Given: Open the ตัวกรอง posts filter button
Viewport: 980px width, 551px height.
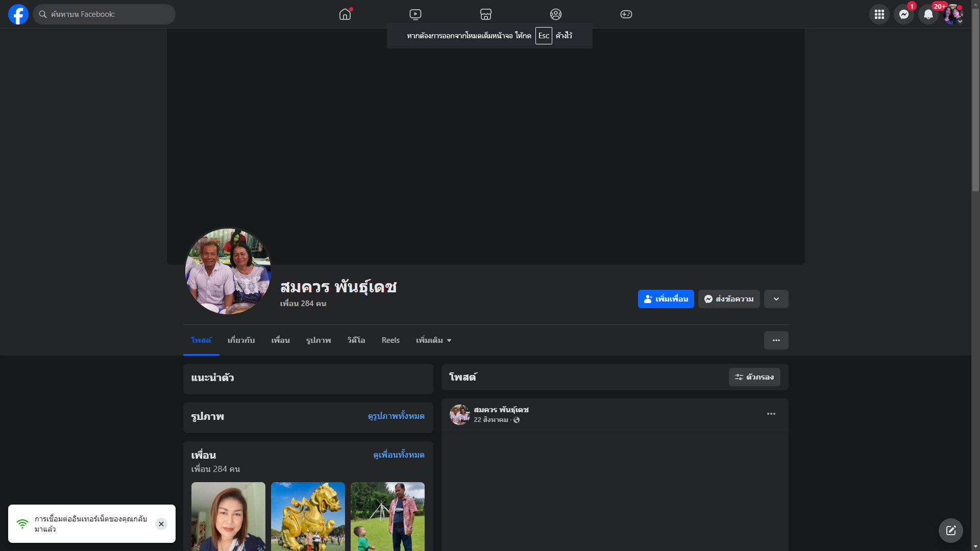Looking at the screenshot, I should point(754,377).
